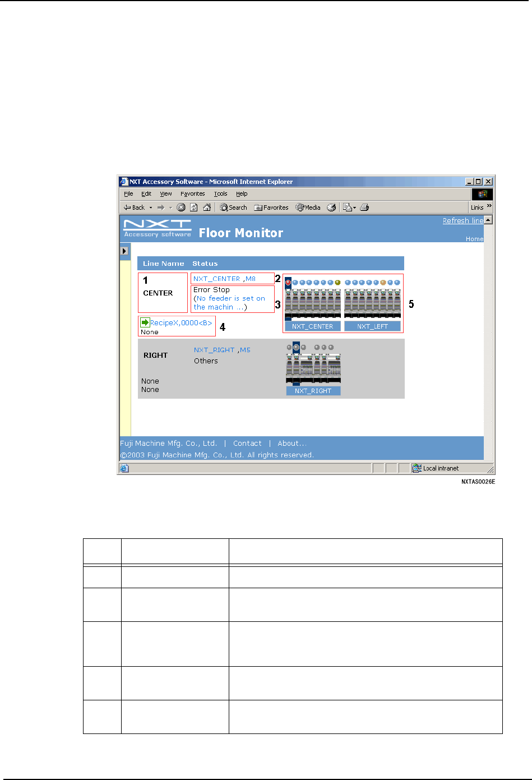Refresh the page with the Refresh icon
Screen dimensions: 532x780
point(193,207)
